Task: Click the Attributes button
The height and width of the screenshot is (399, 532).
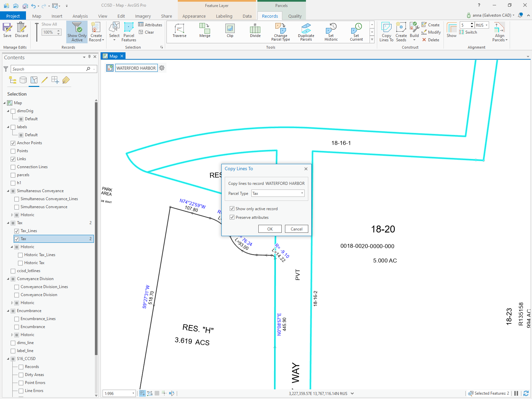Action: click(150, 25)
